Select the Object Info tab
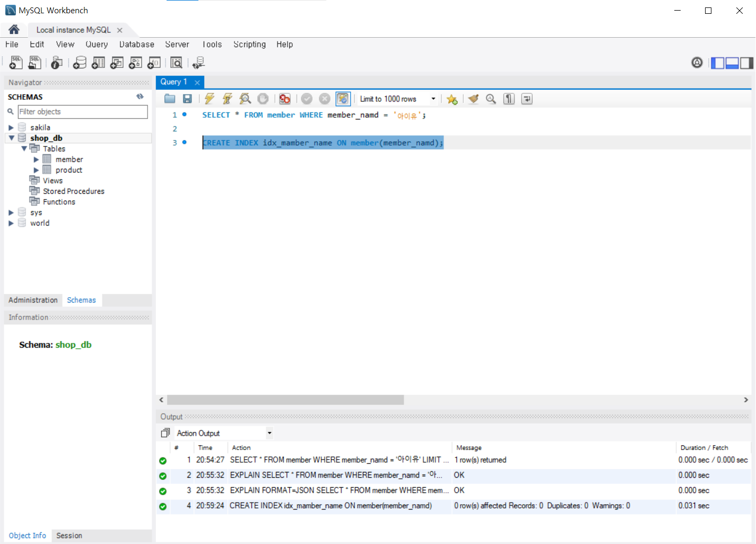 click(28, 536)
